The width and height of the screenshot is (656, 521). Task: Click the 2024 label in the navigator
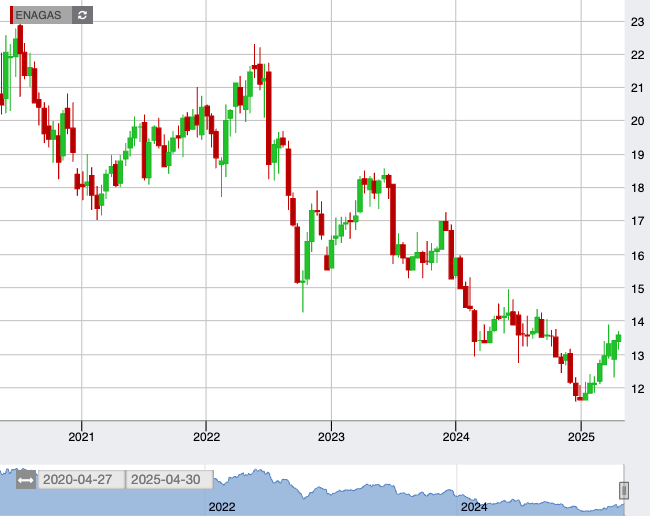[x=474, y=507]
